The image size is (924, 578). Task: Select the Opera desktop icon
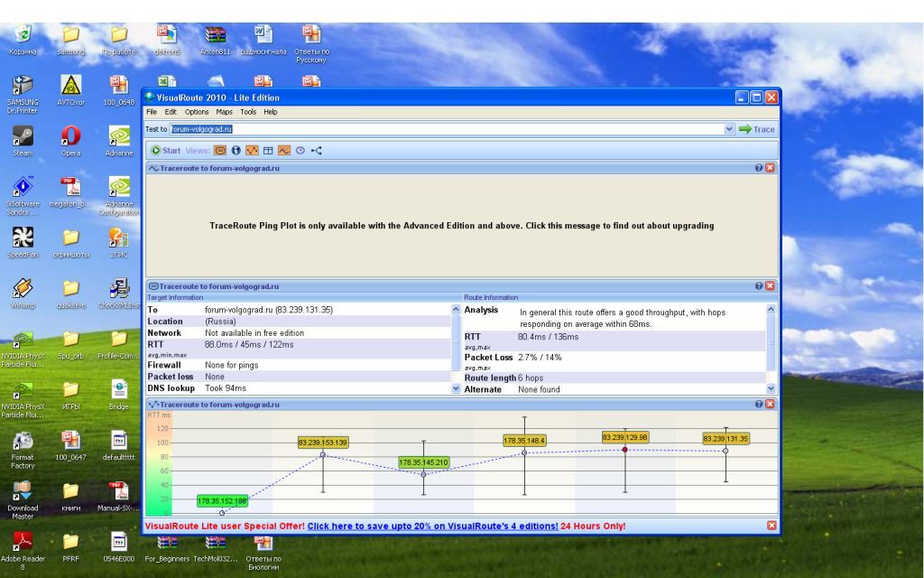pos(70,138)
